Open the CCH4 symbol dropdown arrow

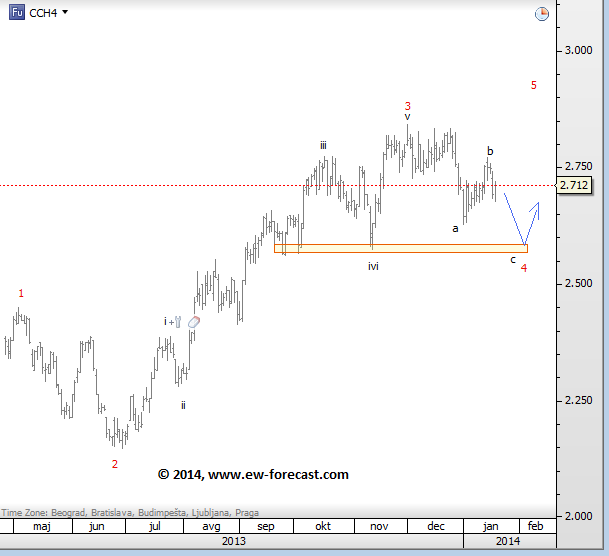coord(65,12)
